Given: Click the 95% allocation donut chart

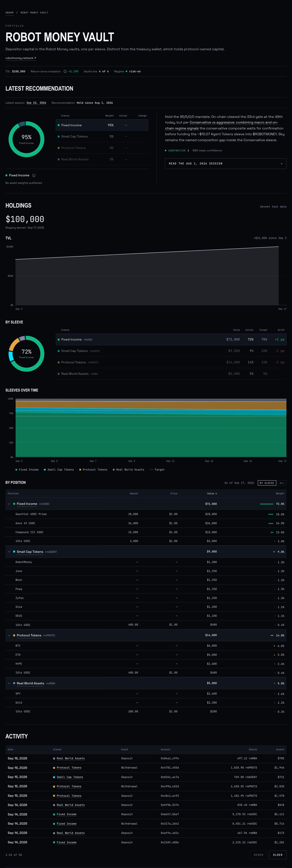Looking at the screenshot, I should (26, 139).
